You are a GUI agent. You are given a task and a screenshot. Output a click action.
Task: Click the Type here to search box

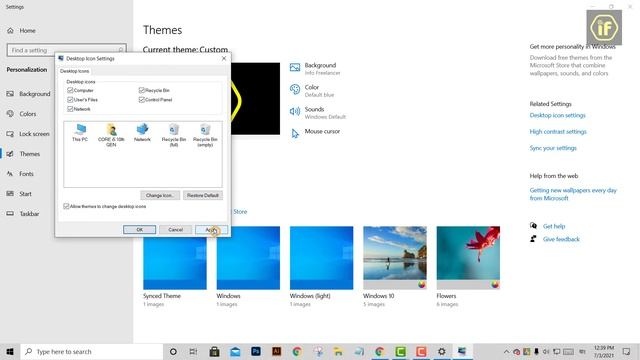click(92, 351)
